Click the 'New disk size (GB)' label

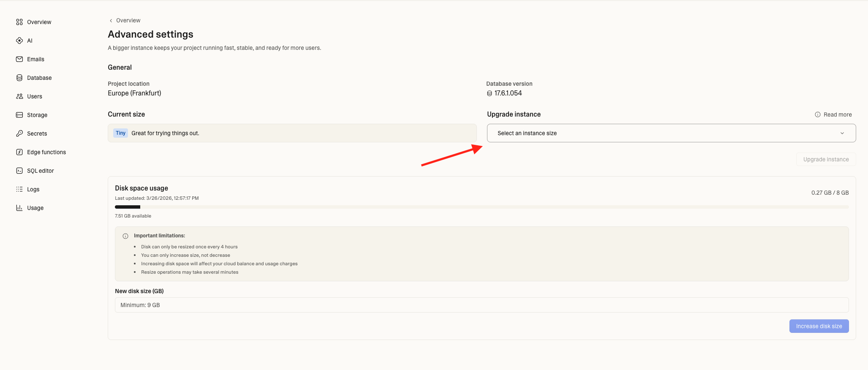[x=139, y=291]
